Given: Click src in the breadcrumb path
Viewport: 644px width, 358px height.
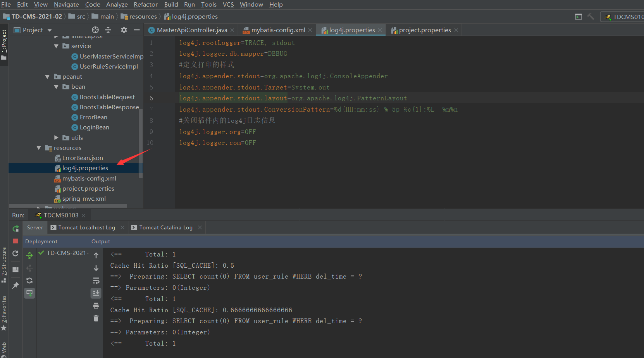Looking at the screenshot, I should point(81,16).
